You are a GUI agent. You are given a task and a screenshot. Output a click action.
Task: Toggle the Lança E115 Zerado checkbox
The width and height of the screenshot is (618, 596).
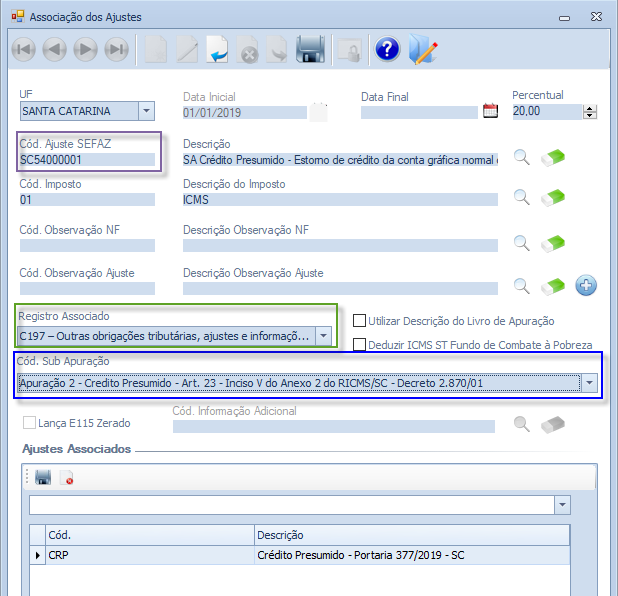coord(29,423)
